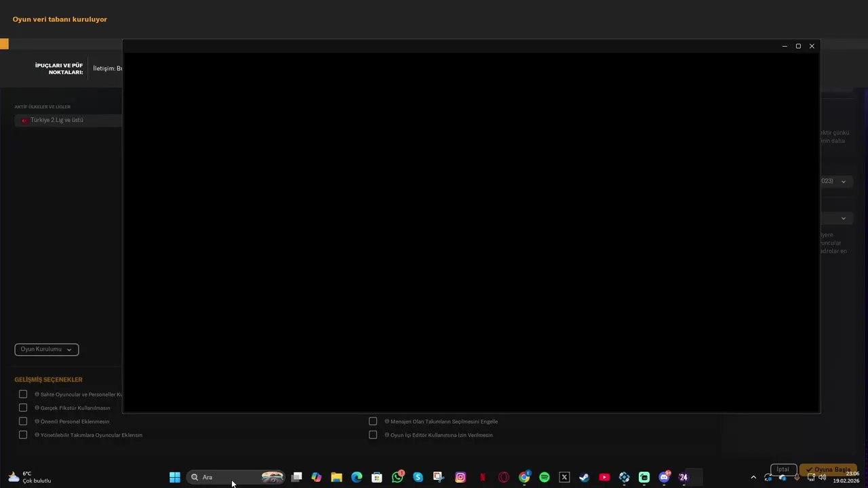Image resolution: width=868 pixels, height=488 pixels.
Task: Click the Oyuna Başla button
Action: (x=828, y=470)
